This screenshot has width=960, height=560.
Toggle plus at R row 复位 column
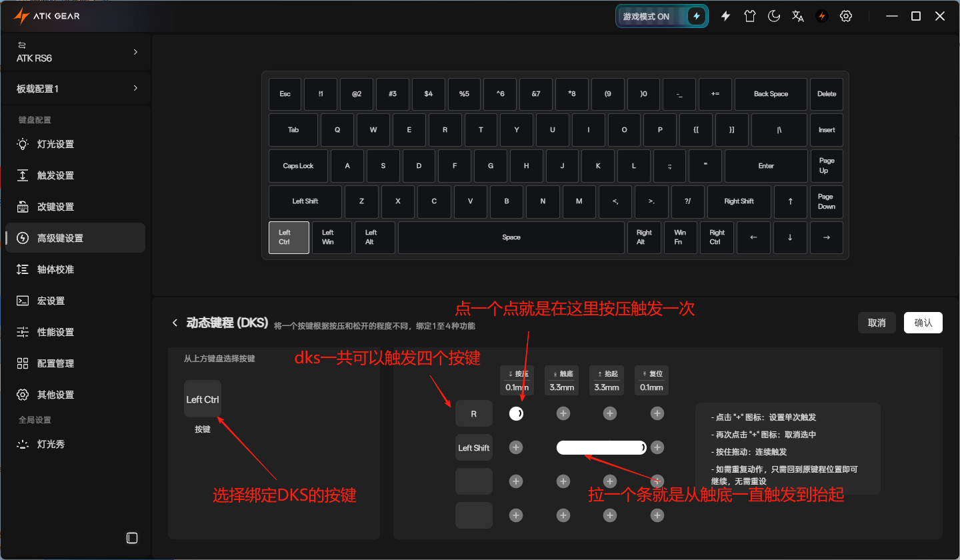pos(657,413)
